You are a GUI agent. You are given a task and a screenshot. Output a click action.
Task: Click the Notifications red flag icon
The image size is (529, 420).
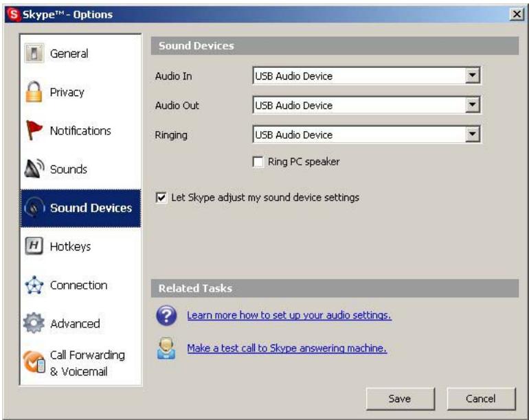[x=34, y=130]
